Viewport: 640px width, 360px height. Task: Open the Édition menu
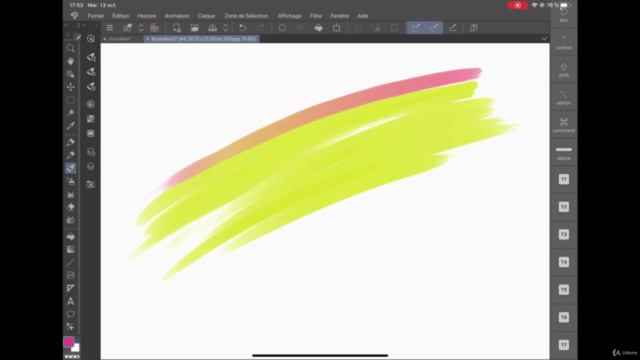tap(121, 16)
